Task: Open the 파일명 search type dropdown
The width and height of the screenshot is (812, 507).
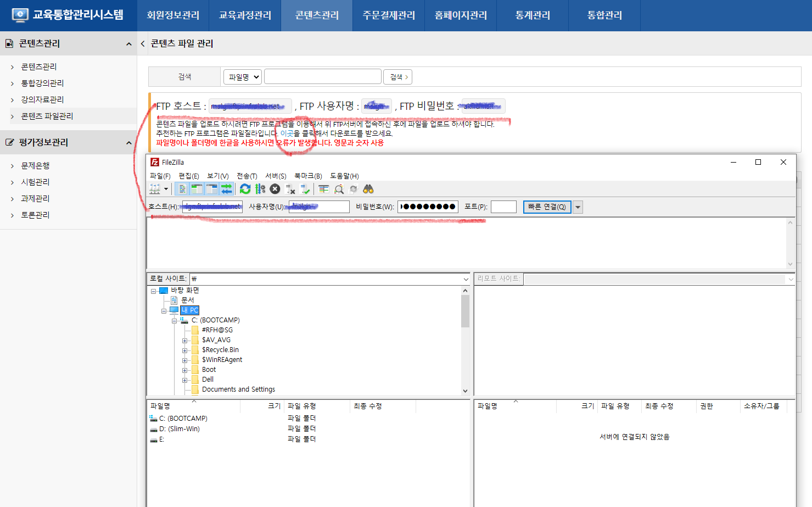Action: click(242, 77)
